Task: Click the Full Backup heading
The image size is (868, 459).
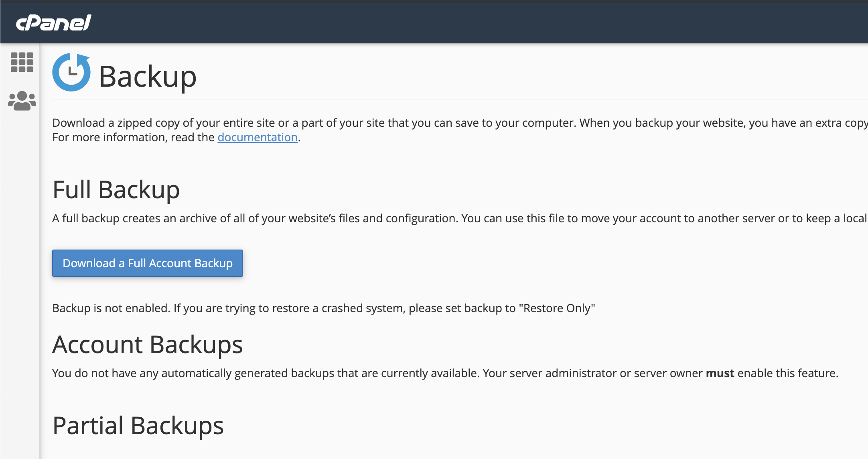Action: point(116,189)
